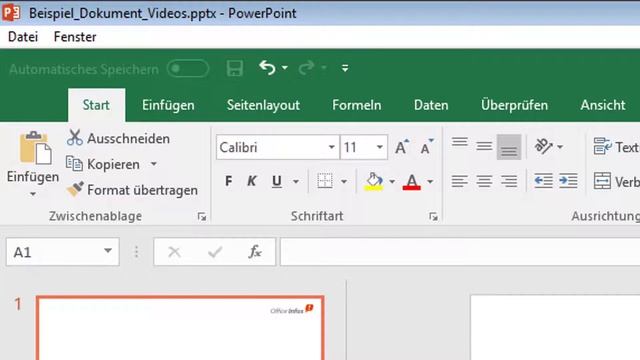This screenshot has height=360, width=640.
Task: Insert function with fx icon
Action: pyautogui.click(x=255, y=252)
